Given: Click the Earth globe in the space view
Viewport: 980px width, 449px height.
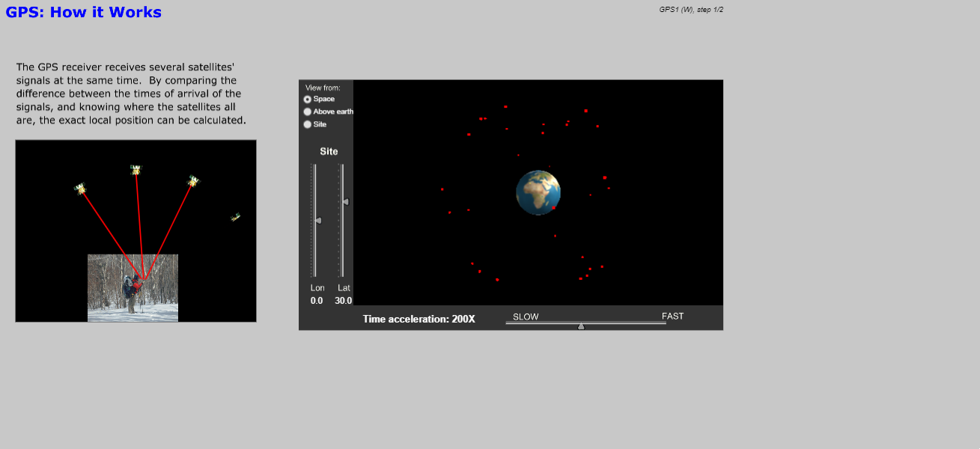Looking at the screenshot, I should pos(538,192).
